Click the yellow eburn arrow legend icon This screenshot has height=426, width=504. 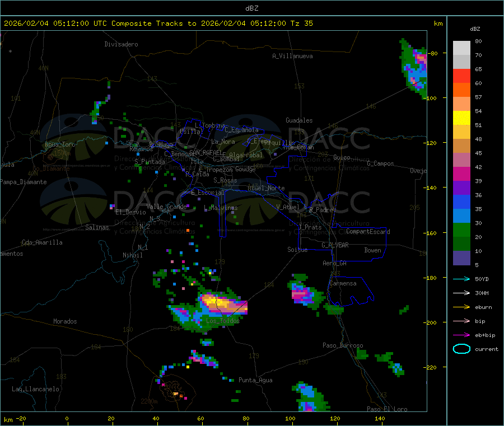click(461, 307)
